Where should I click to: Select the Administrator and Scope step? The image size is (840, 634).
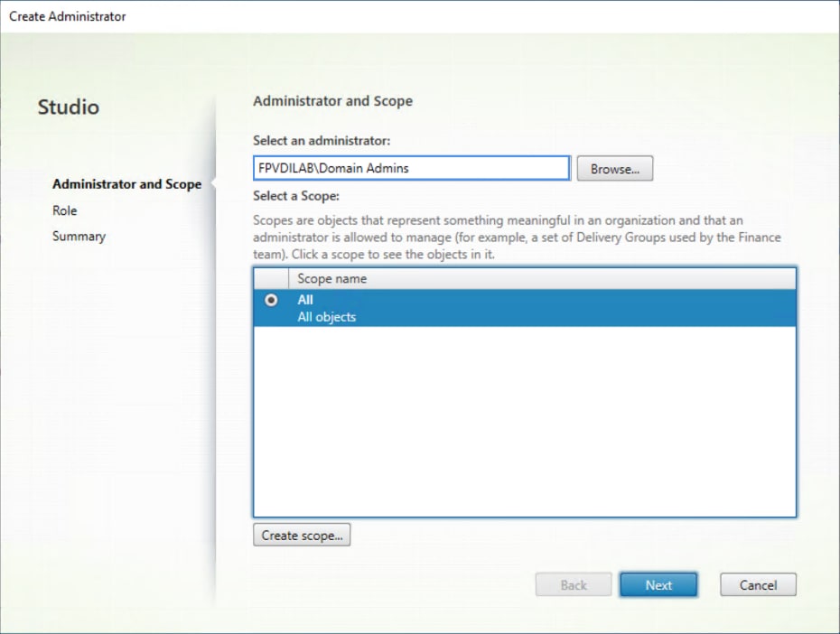point(127,184)
